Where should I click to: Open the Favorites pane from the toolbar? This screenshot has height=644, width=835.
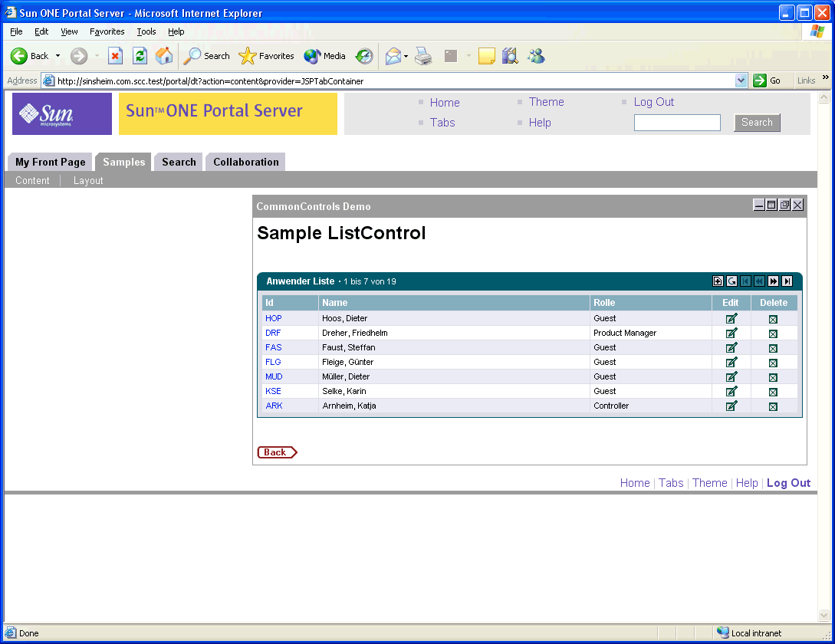(266, 56)
